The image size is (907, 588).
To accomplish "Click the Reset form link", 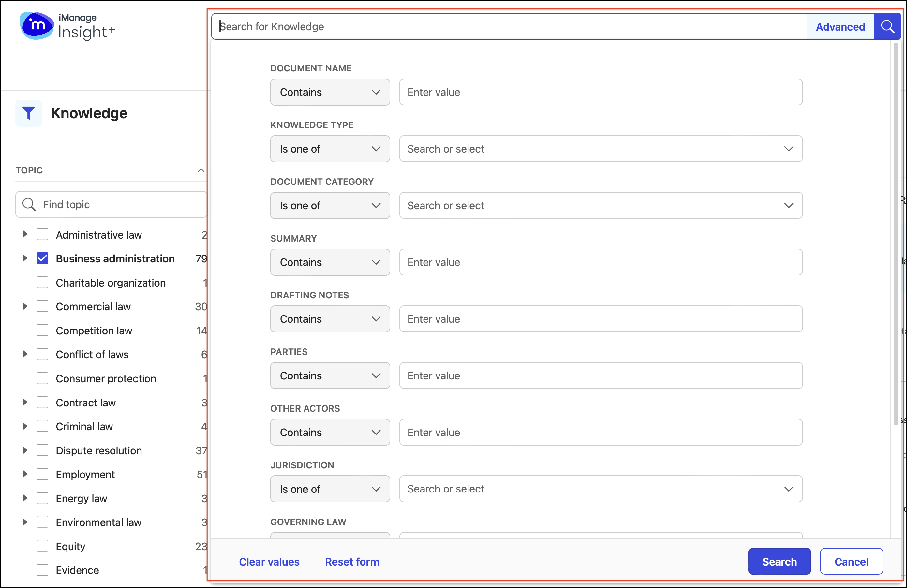I will pos(352,562).
